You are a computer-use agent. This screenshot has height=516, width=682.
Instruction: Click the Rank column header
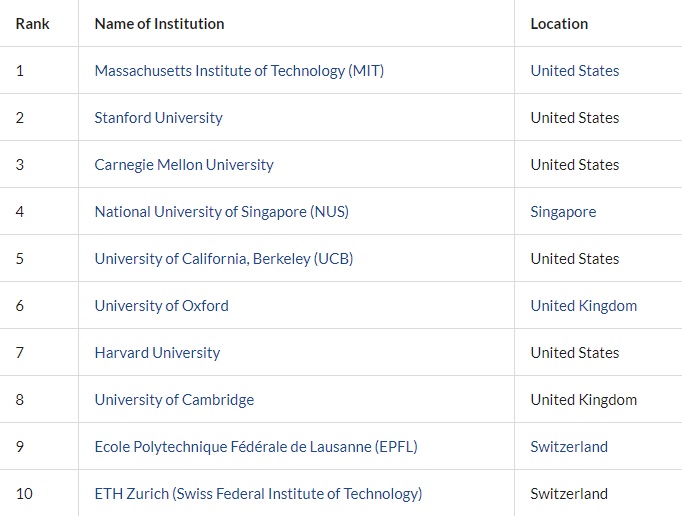[33, 23]
